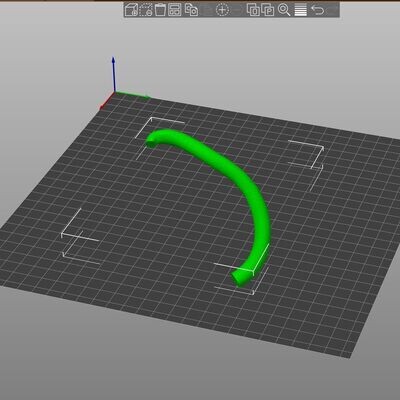Toggle variable layer height stripes icon

(300, 10)
